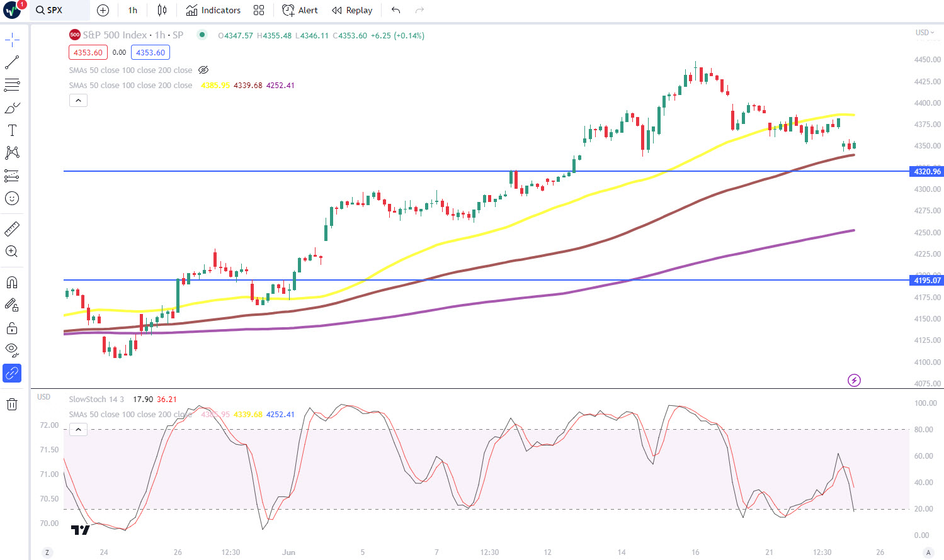Screen dimensions: 944x560
Task: Click the red 4353.60 sell price button
Action: (x=88, y=52)
